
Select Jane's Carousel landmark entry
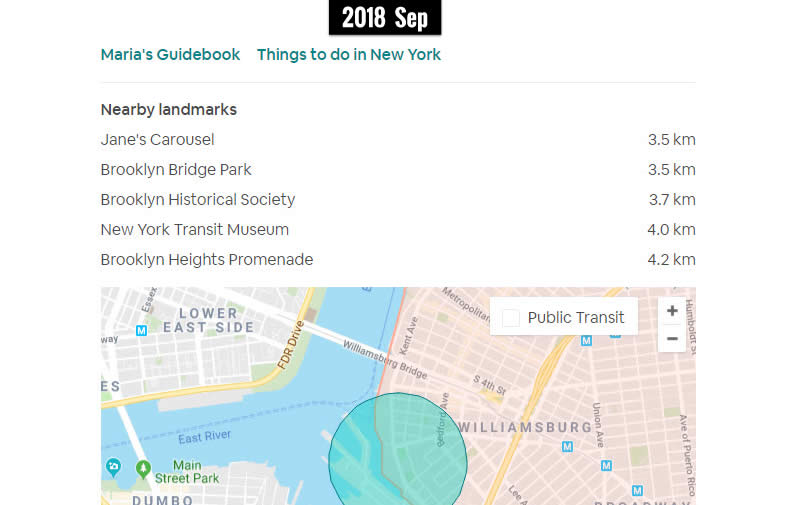tap(157, 139)
